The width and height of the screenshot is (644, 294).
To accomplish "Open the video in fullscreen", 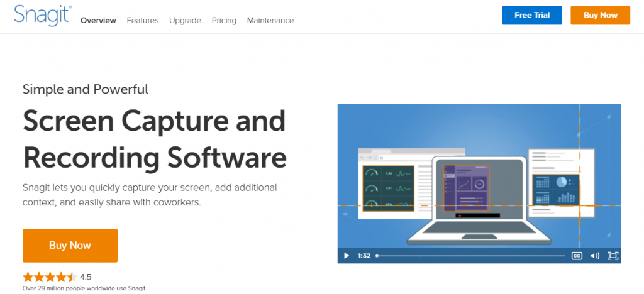I will click(x=613, y=256).
